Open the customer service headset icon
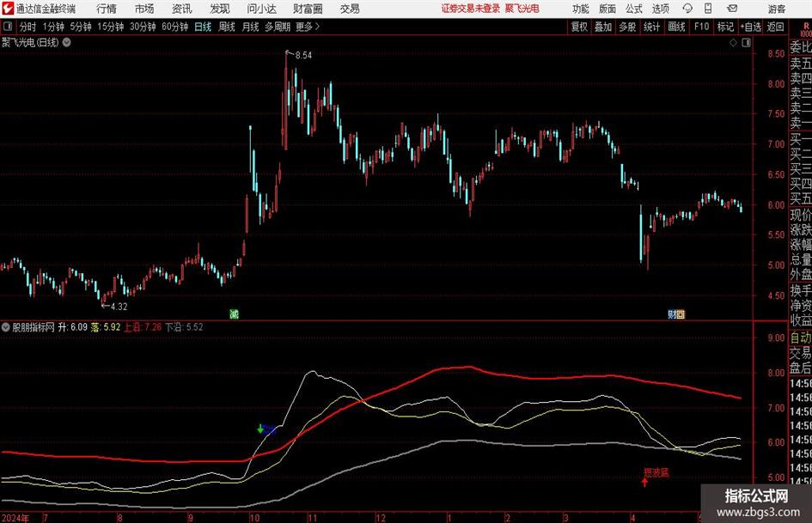 [x=687, y=9]
